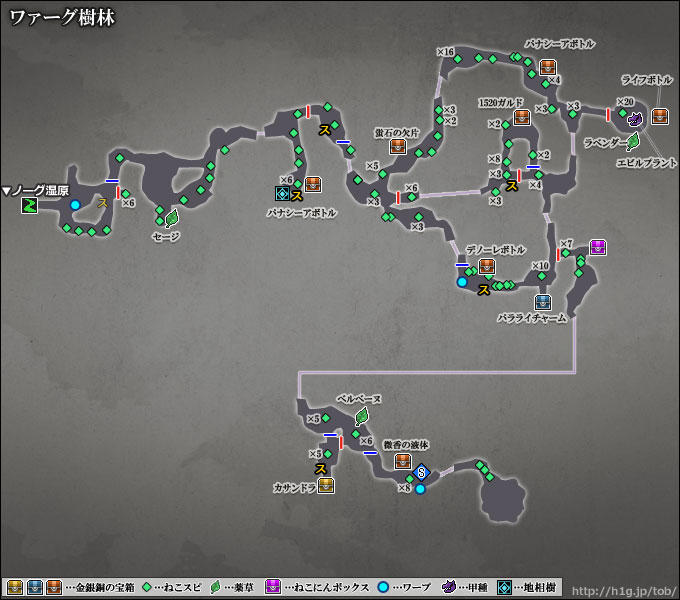The width and height of the screenshot is (680, 600).
Task: Click the 蛍石の欠片 treasure chest
Action: (397, 146)
